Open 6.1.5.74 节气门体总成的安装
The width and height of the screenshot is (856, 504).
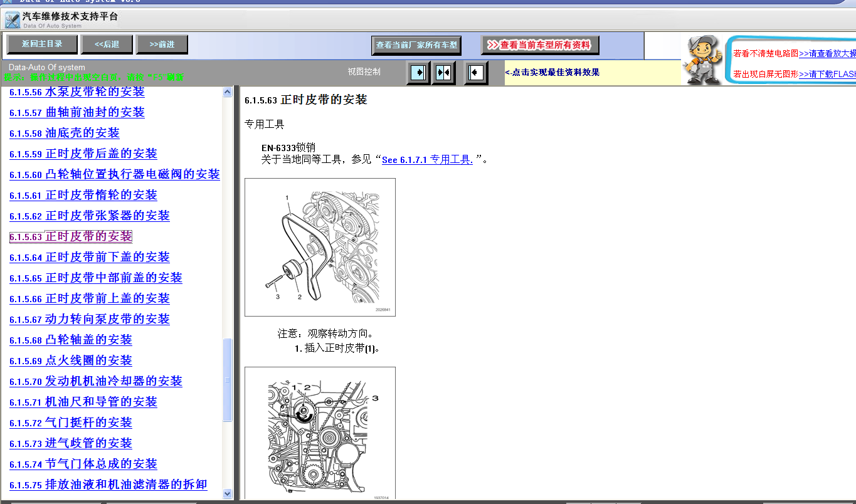pos(83,464)
